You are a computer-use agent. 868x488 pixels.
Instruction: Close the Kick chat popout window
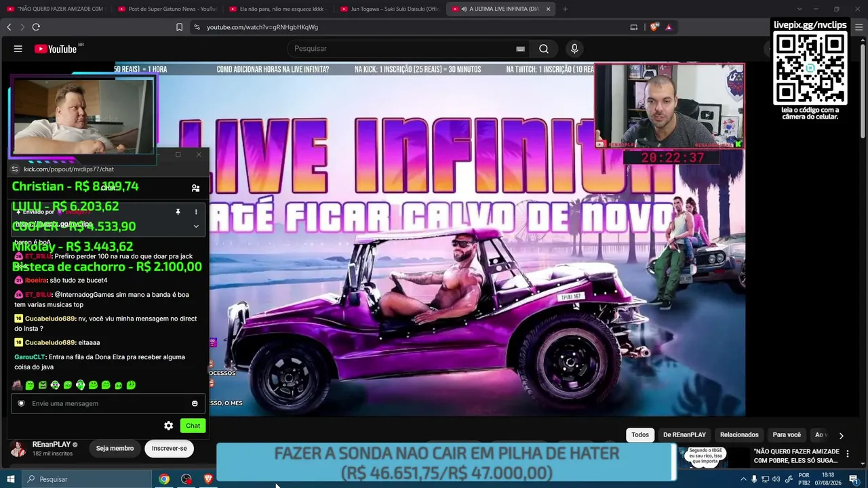click(x=199, y=155)
